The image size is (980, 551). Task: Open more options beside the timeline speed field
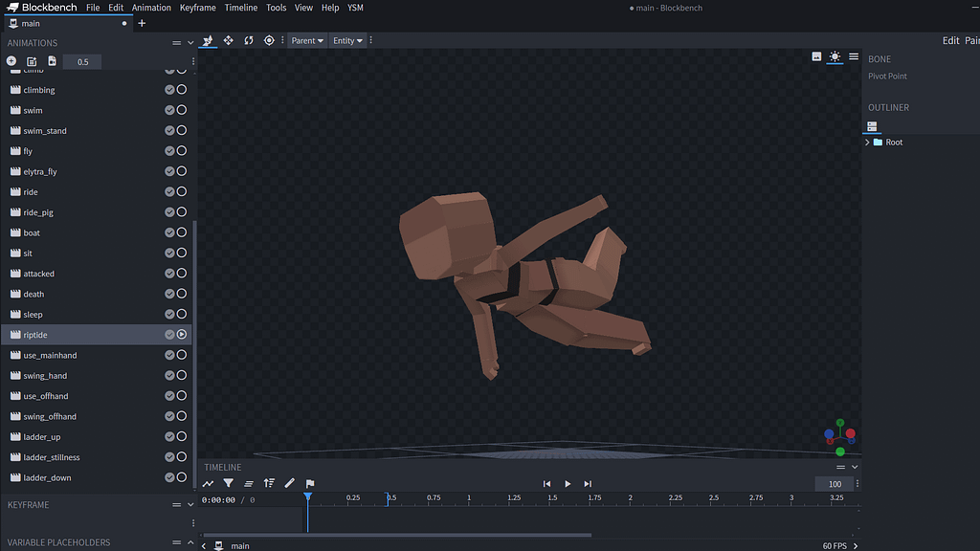[x=857, y=484]
